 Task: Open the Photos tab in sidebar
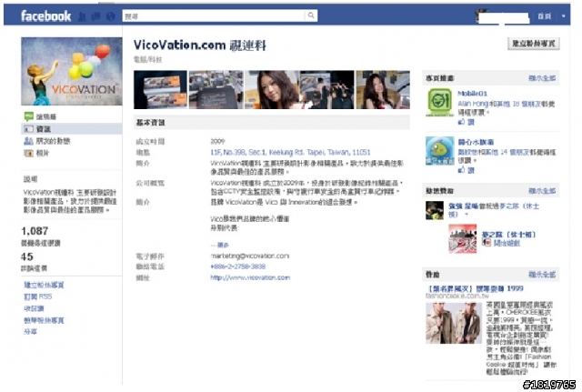pos(43,153)
